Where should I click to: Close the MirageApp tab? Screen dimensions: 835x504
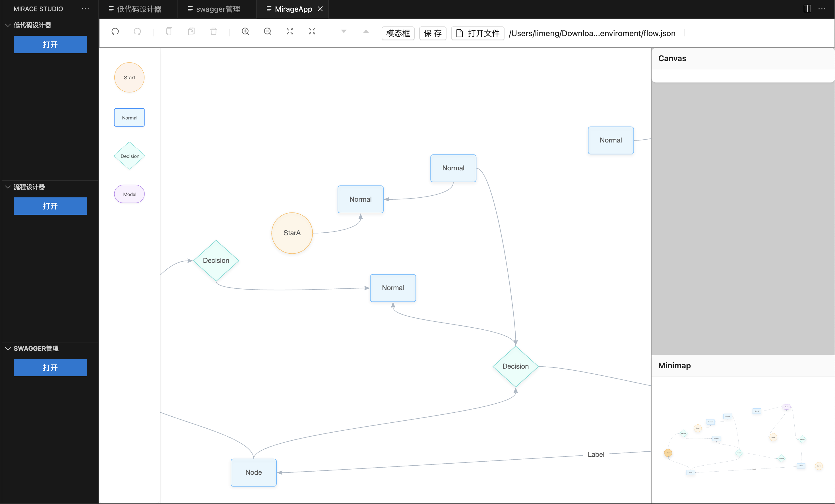[320, 9]
